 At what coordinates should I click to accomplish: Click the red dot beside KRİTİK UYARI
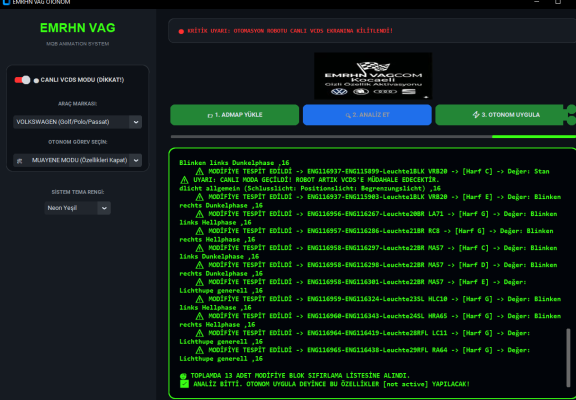[181, 32]
